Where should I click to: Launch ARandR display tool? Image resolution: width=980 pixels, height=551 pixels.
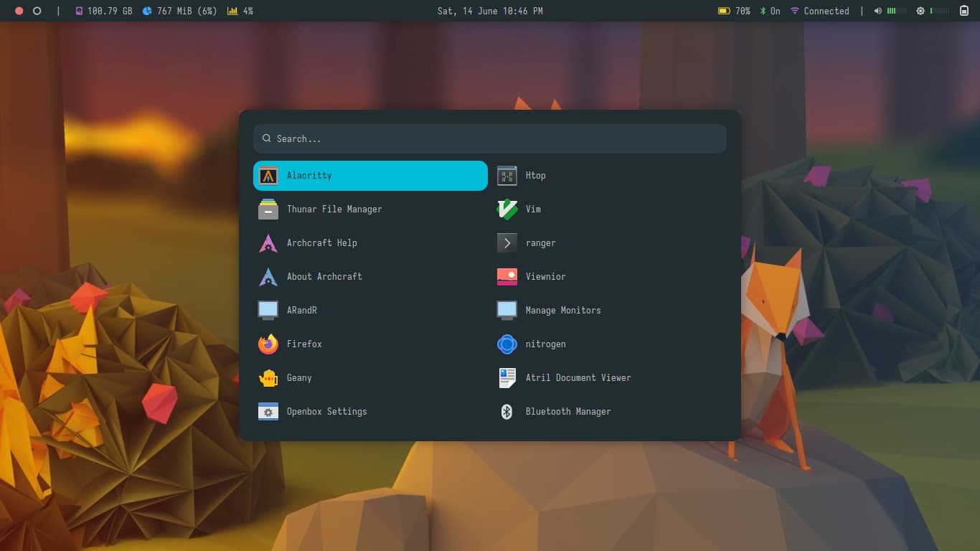[x=370, y=311]
